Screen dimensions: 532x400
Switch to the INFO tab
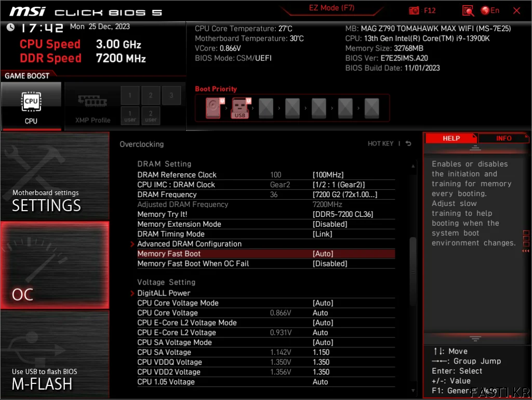503,138
